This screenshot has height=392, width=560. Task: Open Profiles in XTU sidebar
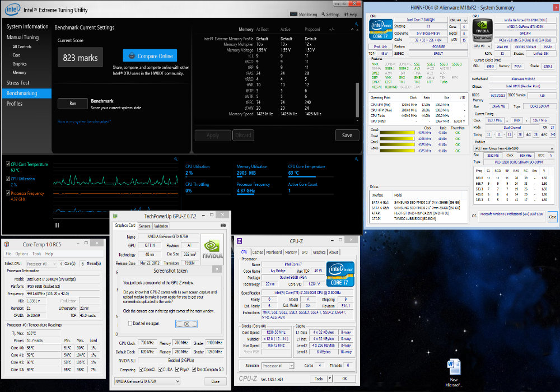click(15, 104)
